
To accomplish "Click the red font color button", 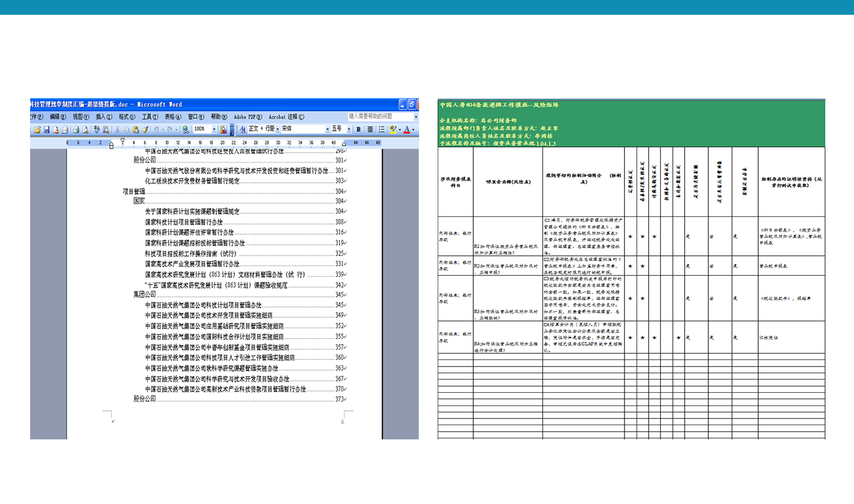I will pyautogui.click(x=406, y=130).
